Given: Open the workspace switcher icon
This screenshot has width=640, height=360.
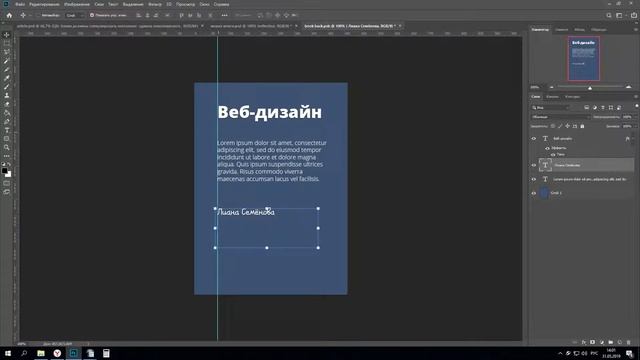Looking at the screenshot, I should (x=620, y=16).
